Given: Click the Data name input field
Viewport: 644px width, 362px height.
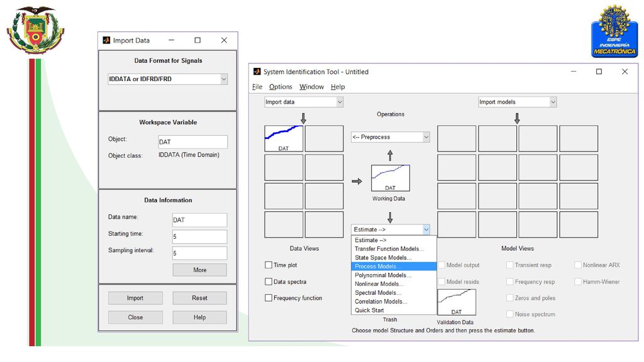Looking at the screenshot, I should [x=199, y=220].
